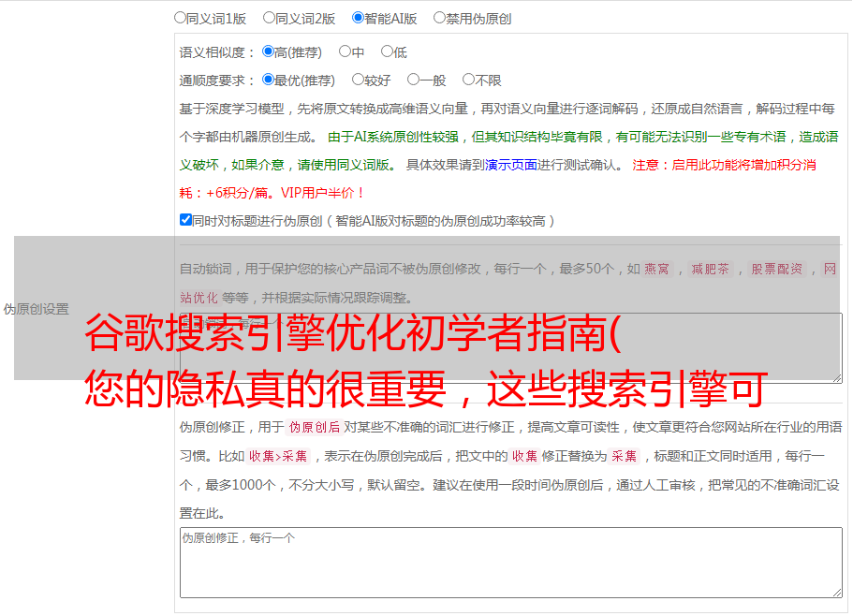Click the 伪原创设置 section label
This screenshot has width=853, height=616.
[x=37, y=309]
